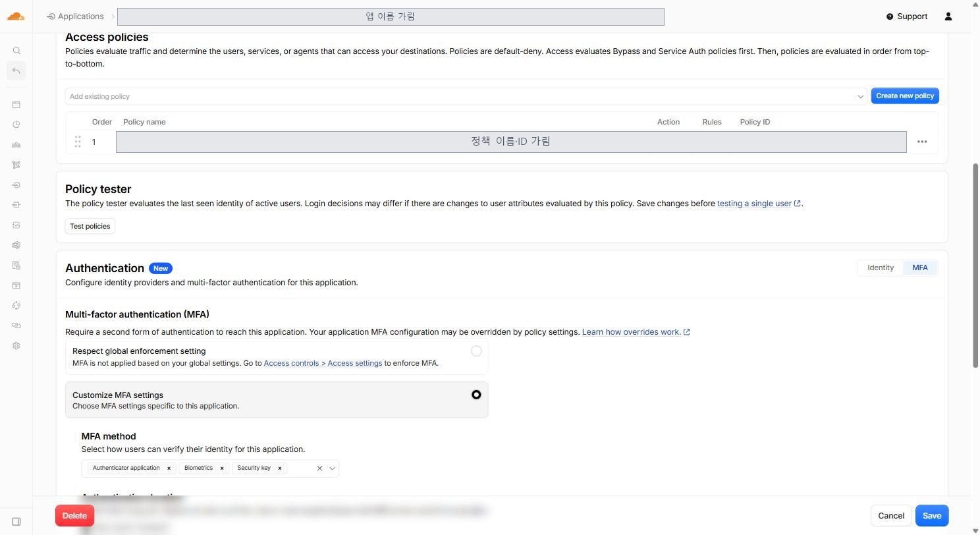Grab the drag handle of policy row 1

78,142
